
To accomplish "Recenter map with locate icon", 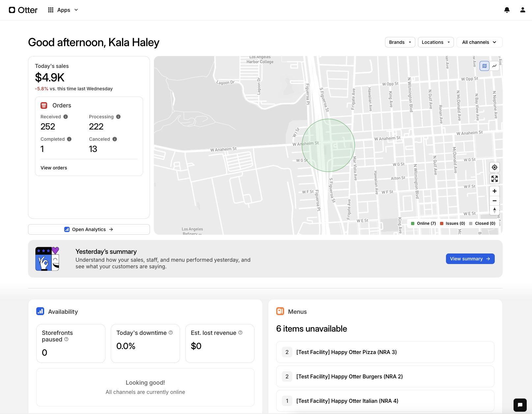I will [494, 167].
